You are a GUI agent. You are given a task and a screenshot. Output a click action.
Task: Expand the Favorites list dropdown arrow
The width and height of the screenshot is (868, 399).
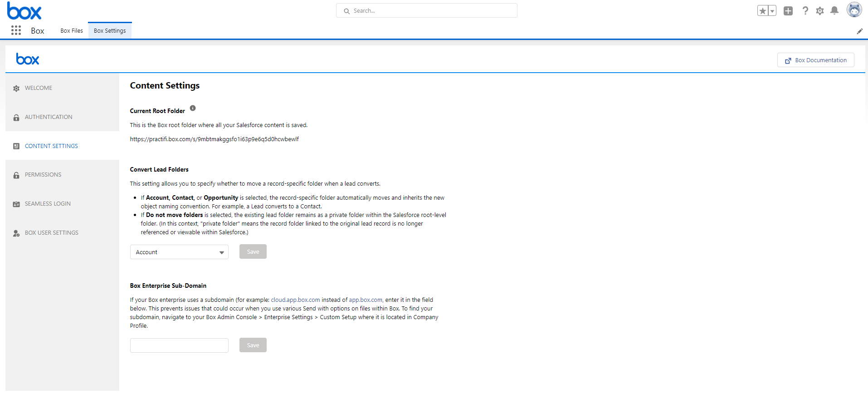point(772,11)
